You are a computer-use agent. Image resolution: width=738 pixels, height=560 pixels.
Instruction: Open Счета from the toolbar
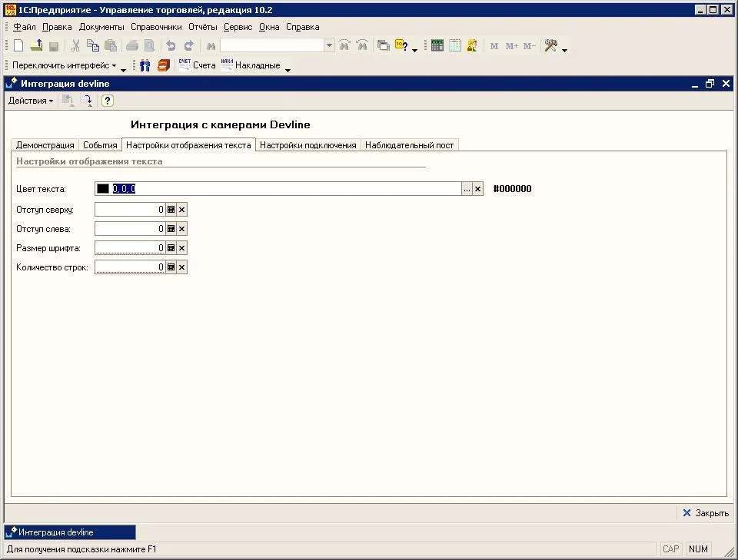(198, 65)
